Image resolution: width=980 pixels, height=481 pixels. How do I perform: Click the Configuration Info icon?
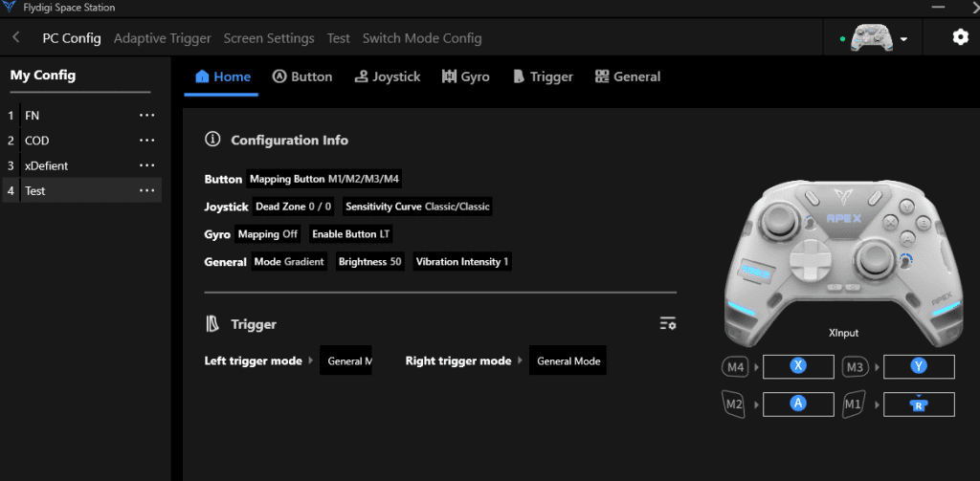(213, 140)
